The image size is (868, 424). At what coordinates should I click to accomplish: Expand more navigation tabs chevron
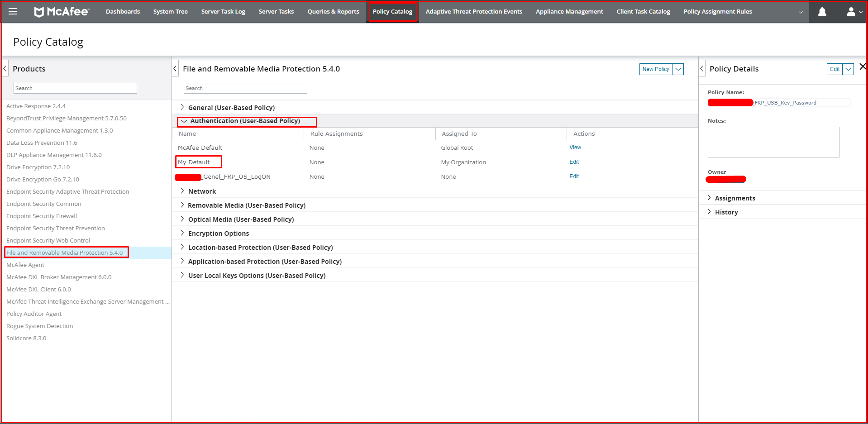tap(801, 12)
